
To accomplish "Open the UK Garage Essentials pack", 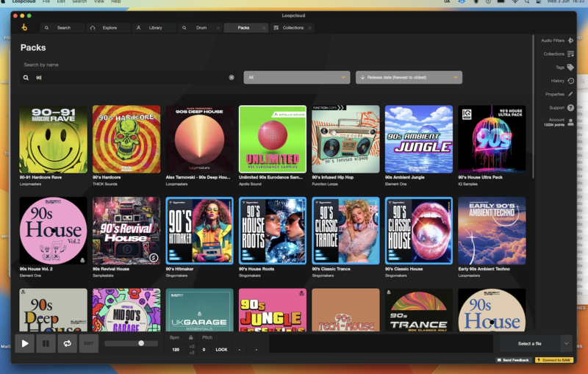I will point(199,310).
